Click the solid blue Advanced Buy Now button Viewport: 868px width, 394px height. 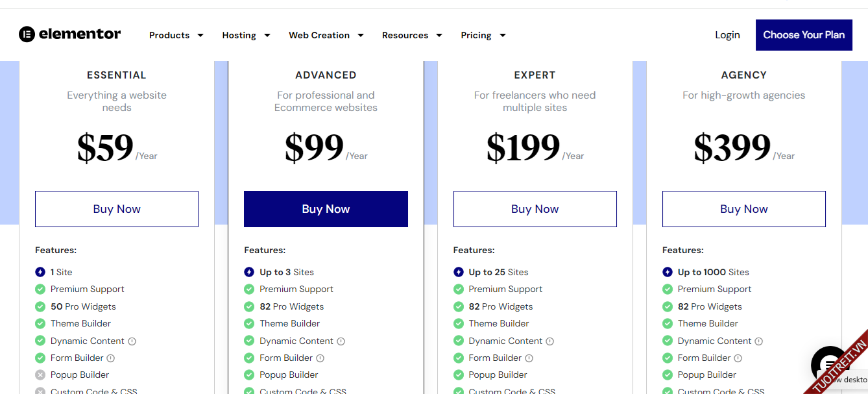tap(326, 209)
